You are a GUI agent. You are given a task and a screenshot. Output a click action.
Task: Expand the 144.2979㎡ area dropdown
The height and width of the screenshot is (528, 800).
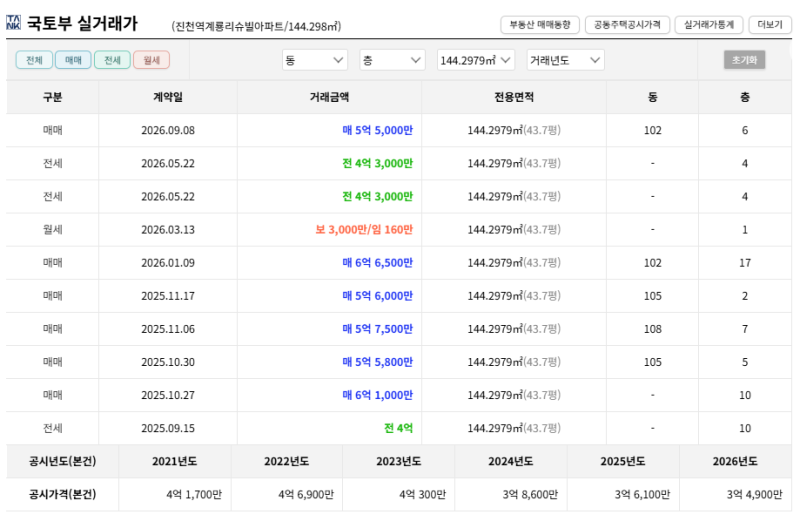[x=476, y=60]
